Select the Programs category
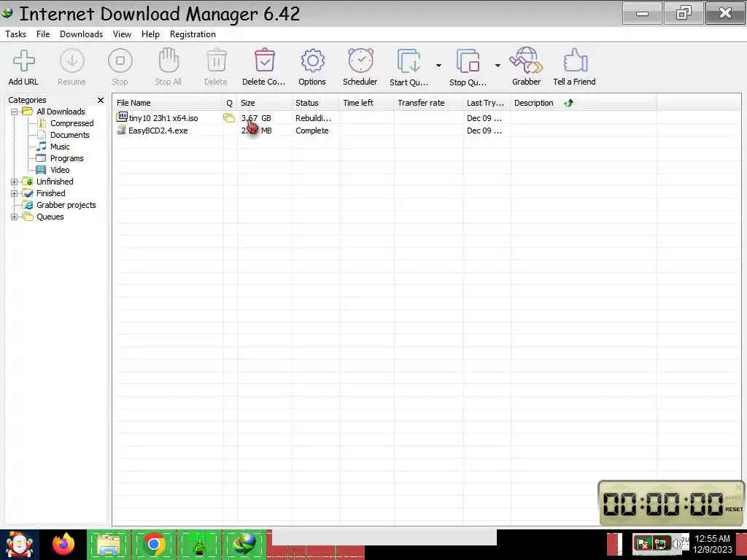Viewport: 747px width, 560px height. (x=66, y=158)
